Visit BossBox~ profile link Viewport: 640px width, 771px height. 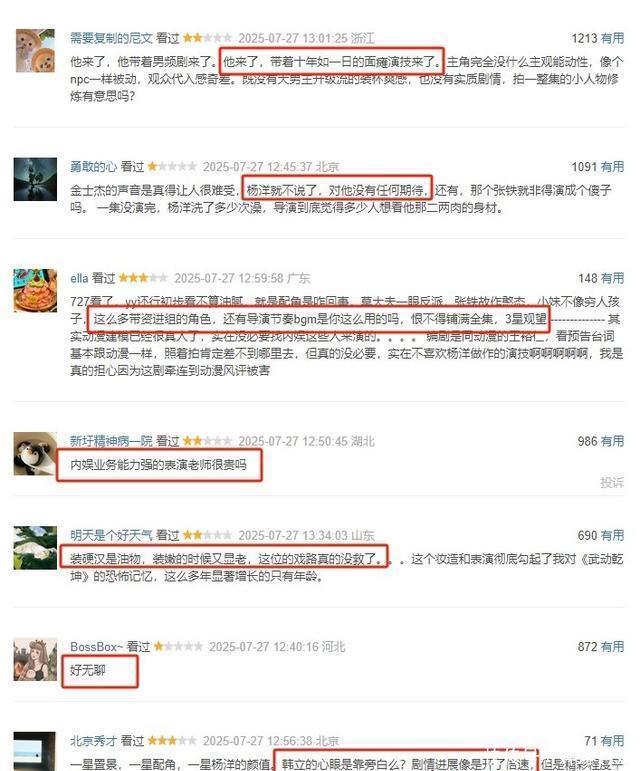(x=96, y=647)
